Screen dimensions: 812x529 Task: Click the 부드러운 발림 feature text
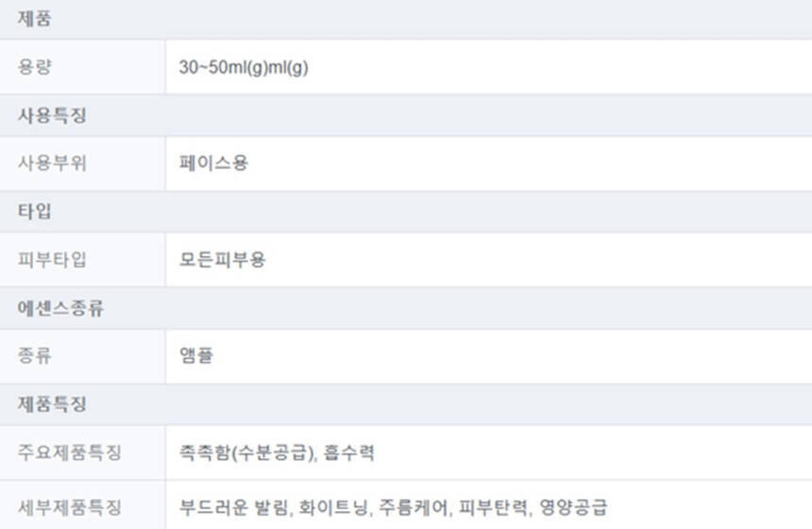pos(230,507)
